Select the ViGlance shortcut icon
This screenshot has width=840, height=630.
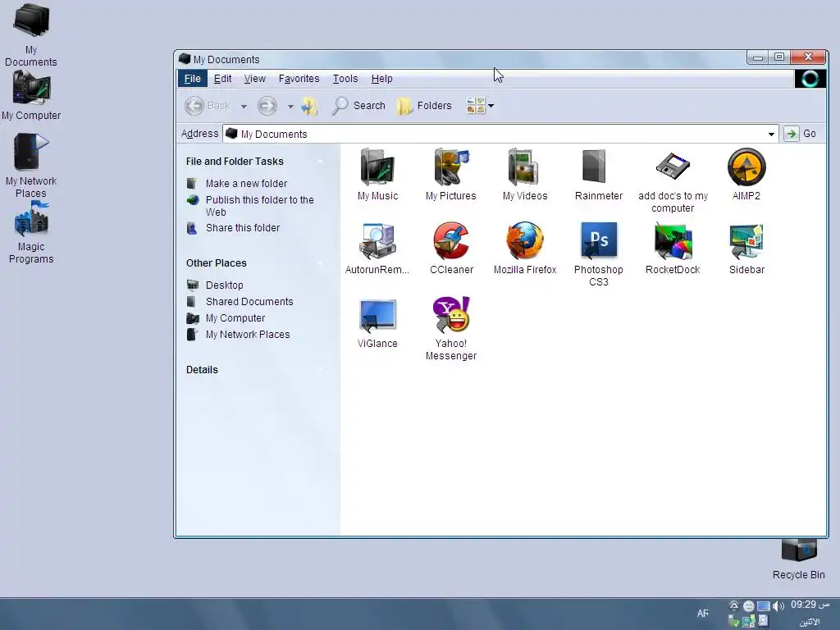(377, 315)
